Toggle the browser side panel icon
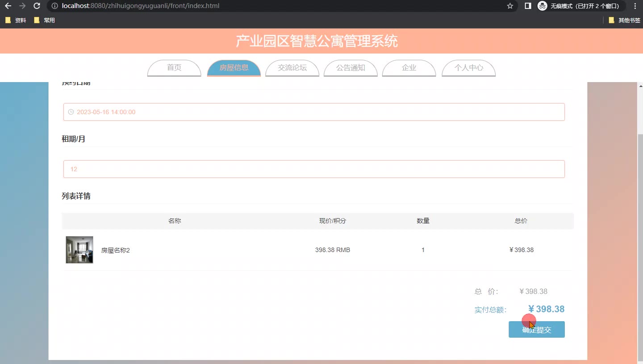This screenshot has width=643, height=364. tap(528, 6)
